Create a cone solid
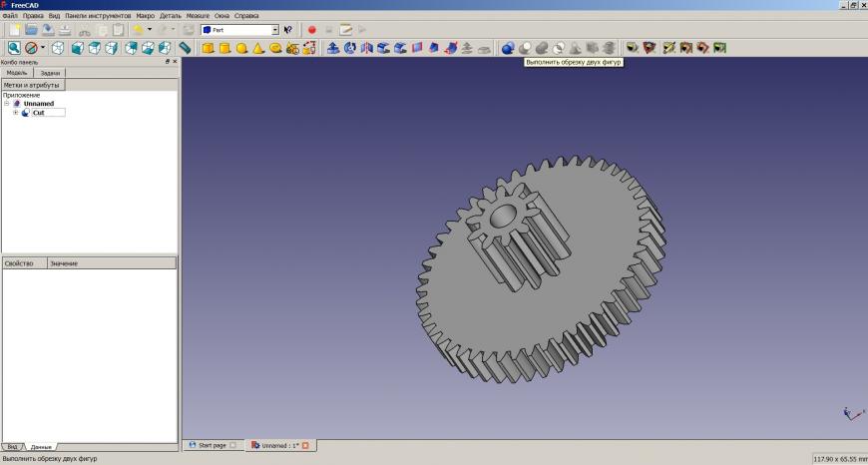 point(258,48)
